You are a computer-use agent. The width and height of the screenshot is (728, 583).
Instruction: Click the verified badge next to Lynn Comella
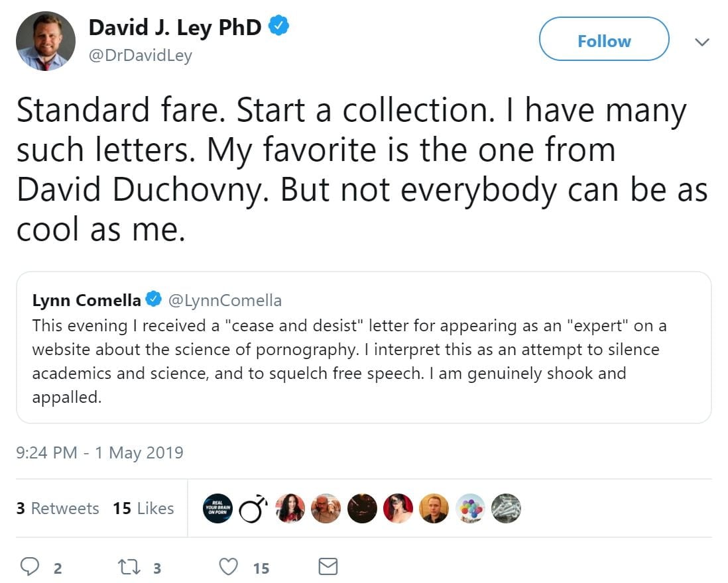tap(154, 300)
